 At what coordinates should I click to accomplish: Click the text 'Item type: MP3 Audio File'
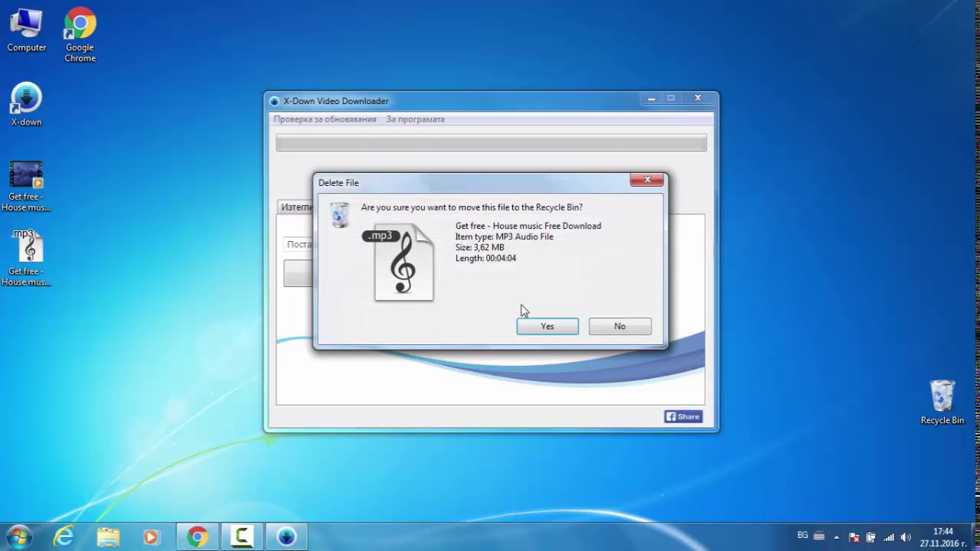point(504,236)
